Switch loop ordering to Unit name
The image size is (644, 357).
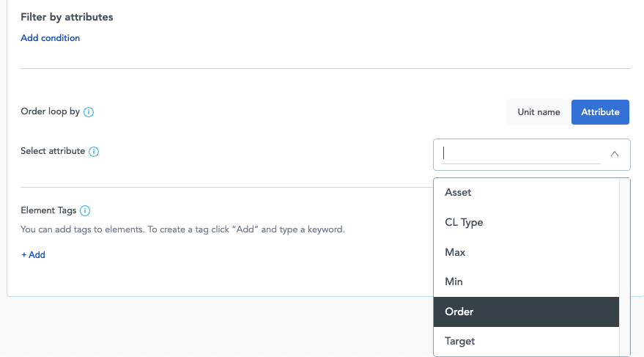click(538, 112)
